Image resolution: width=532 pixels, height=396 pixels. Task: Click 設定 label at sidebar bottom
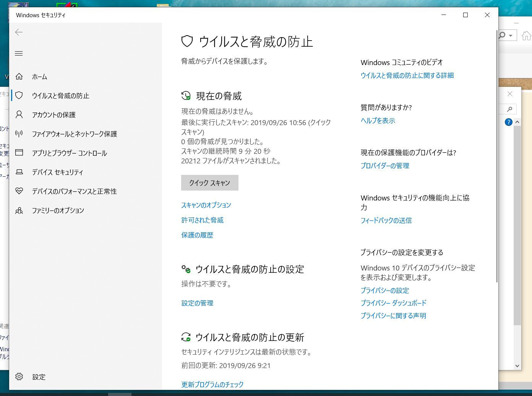pos(39,377)
